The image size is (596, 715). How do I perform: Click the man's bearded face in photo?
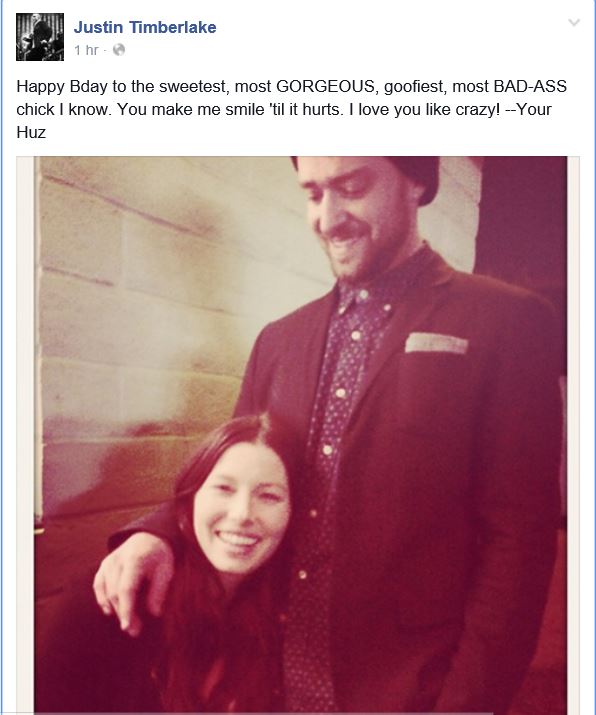(x=353, y=217)
